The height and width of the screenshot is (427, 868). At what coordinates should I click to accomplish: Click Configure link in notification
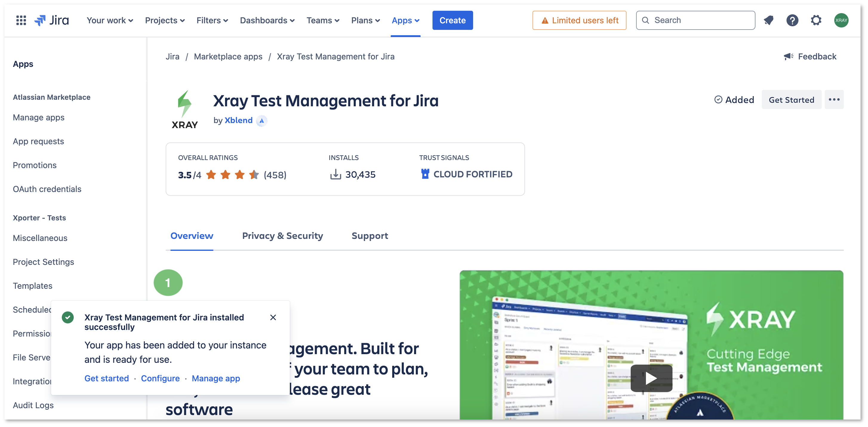160,378
